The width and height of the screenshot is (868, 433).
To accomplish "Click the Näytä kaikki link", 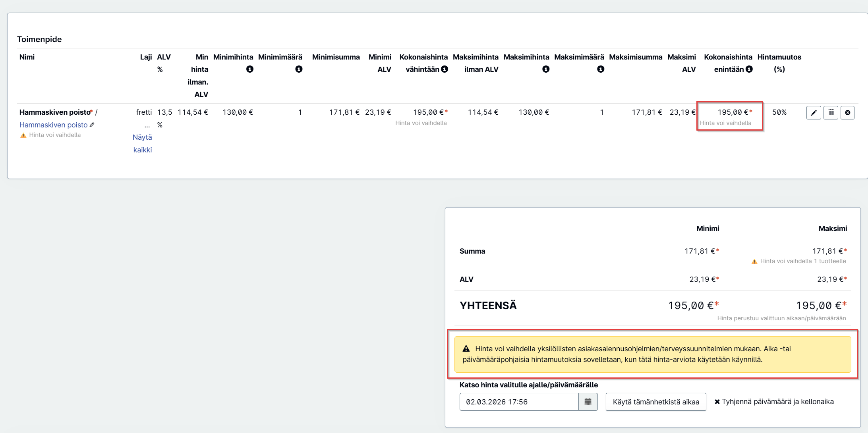I will [x=142, y=143].
